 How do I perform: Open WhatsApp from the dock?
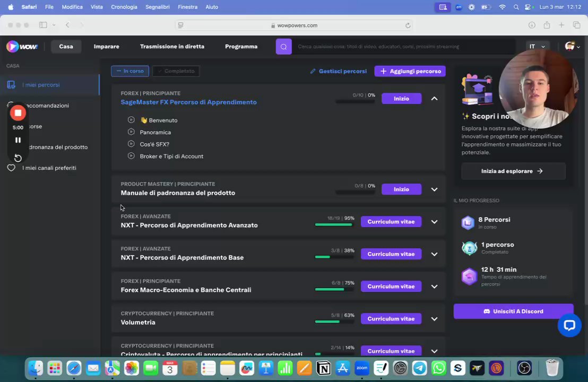coord(439,368)
